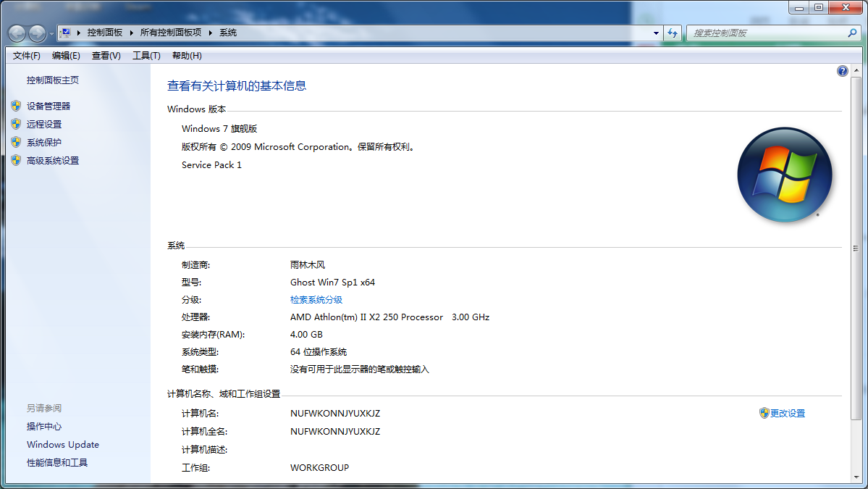Select 所有控制面板项 in the breadcrumb
Screen dimensions: 868x489
click(171, 33)
